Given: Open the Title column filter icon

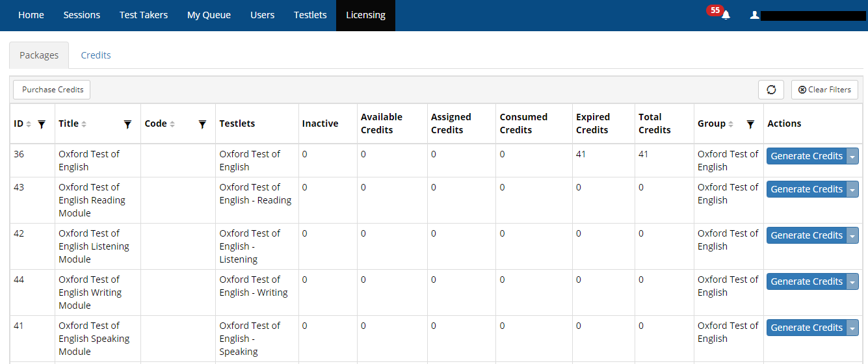Looking at the screenshot, I should point(127,124).
